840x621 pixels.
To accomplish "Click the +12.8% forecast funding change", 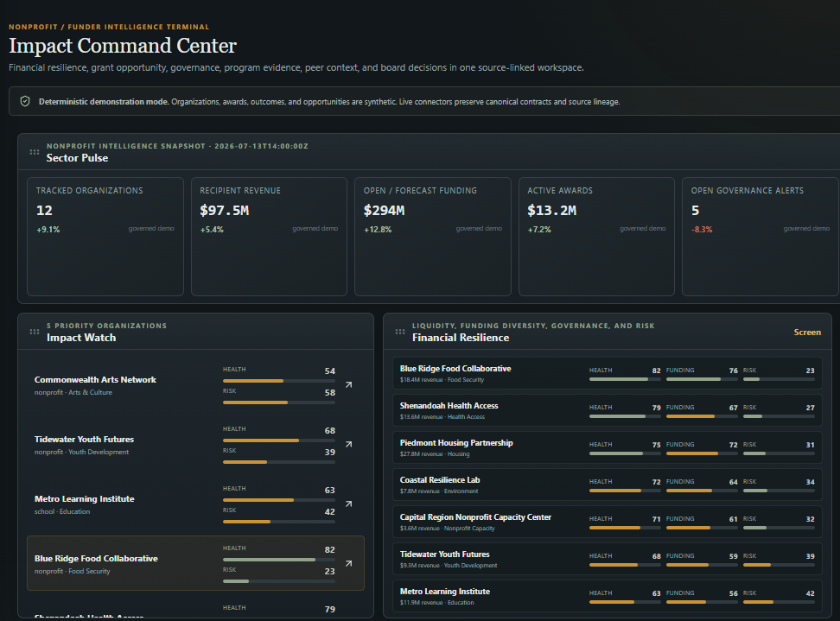I will click(x=378, y=229).
